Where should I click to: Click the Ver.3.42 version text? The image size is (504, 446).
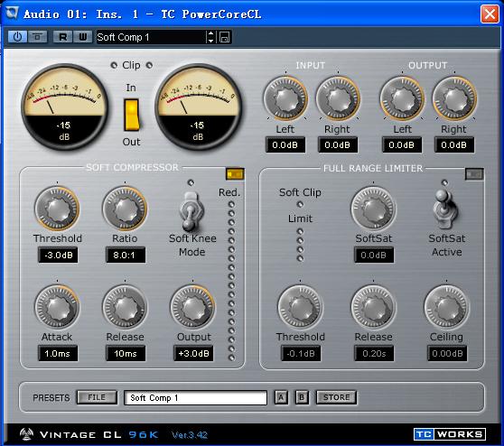point(190,435)
